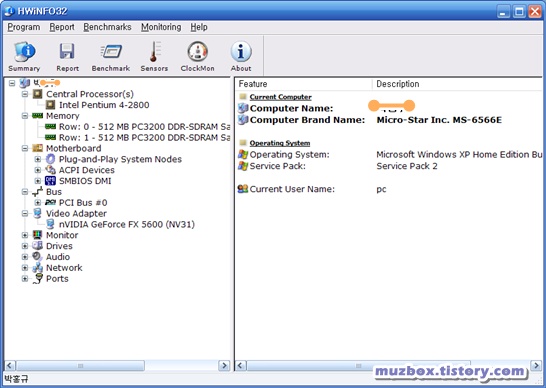Expand the SMBIOS DMI node
Image resolution: width=546 pixels, height=388 pixels.
point(38,181)
